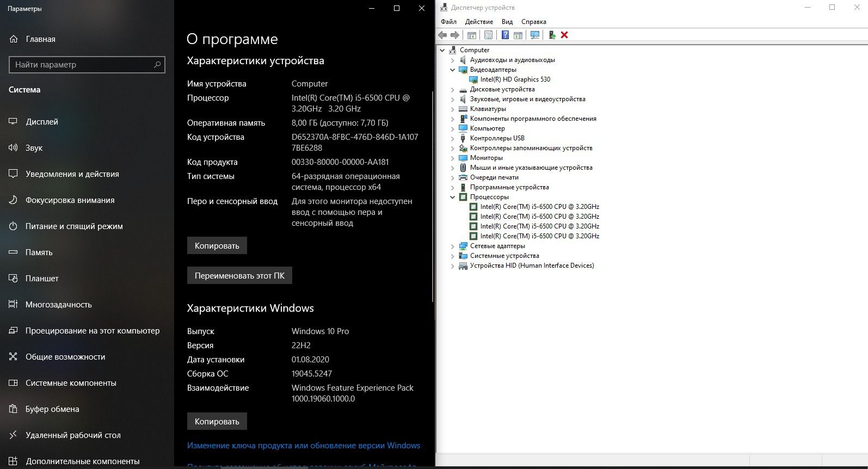
Task: Click Копировать under device specifications
Action: (217, 246)
